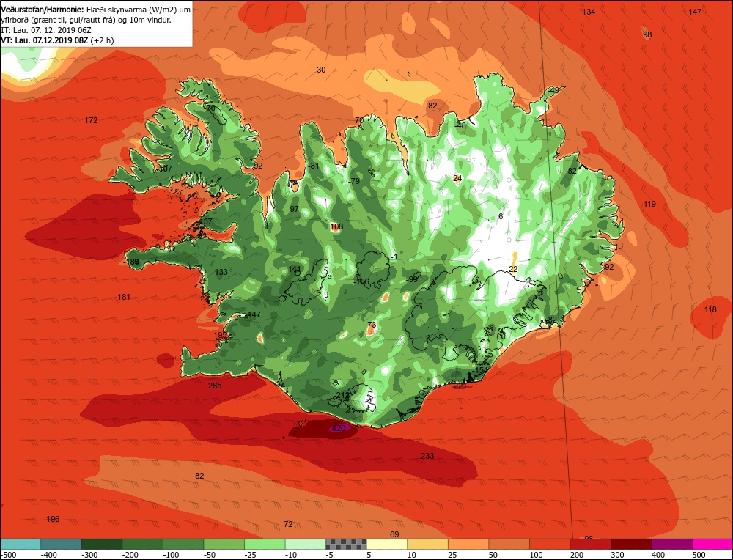Click the '-10' legend scale label
The width and height of the screenshot is (733, 560).
tap(291, 555)
